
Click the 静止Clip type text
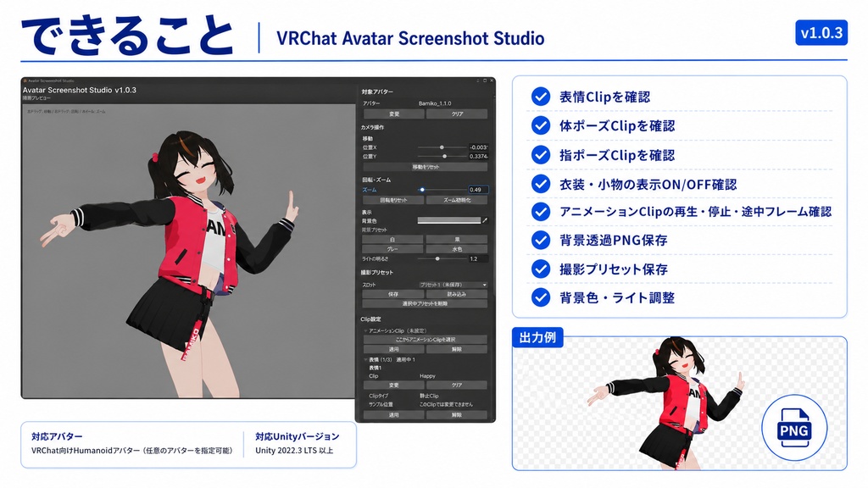tap(429, 396)
